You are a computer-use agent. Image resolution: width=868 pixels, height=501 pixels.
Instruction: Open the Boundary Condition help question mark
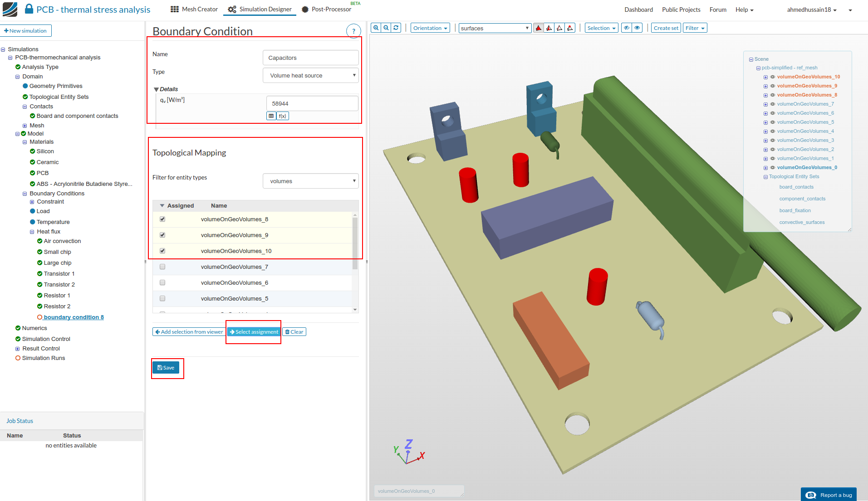pyautogui.click(x=353, y=31)
